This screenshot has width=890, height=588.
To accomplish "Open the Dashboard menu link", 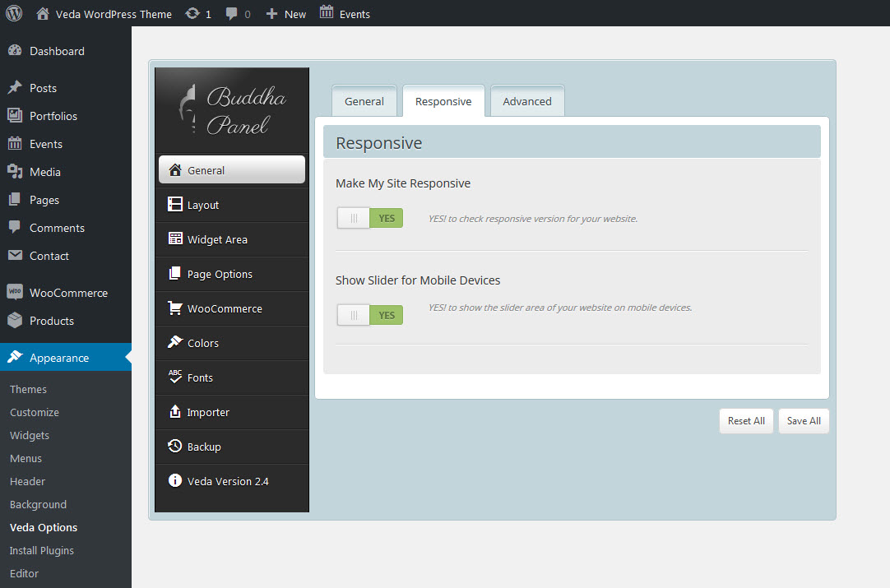I will tap(57, 51).
